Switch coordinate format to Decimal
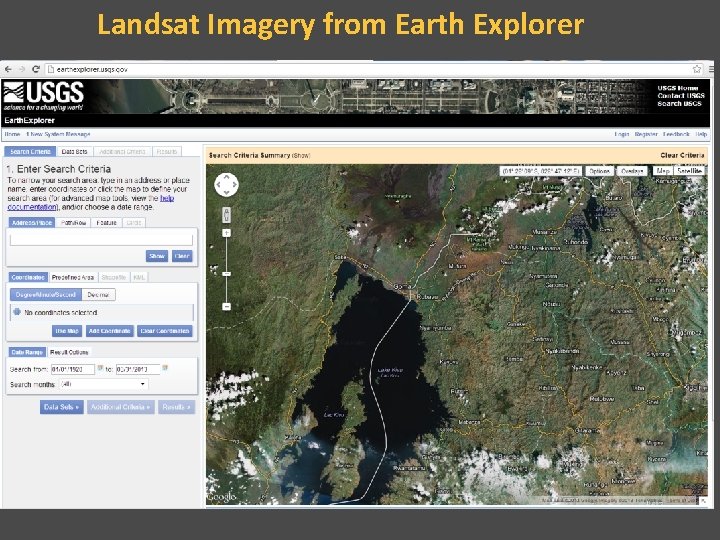This screenshot has width=720, height=540. pyautogui.click(x=98, y=295)
